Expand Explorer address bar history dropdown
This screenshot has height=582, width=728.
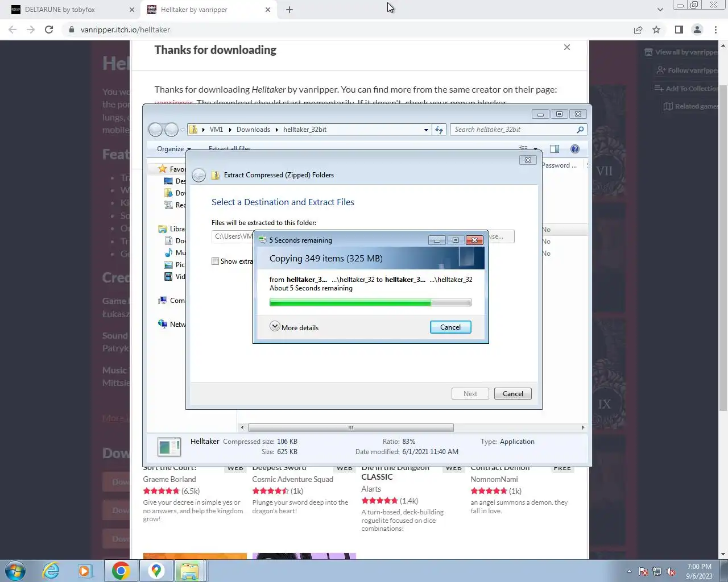[426, 130]
